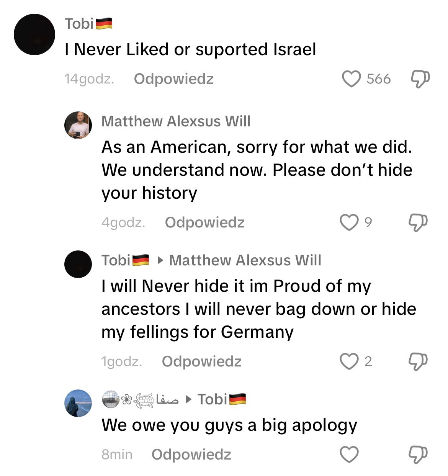
Task: Open Matthew Alexsus Will username above his comment
Action: point(176,121)
